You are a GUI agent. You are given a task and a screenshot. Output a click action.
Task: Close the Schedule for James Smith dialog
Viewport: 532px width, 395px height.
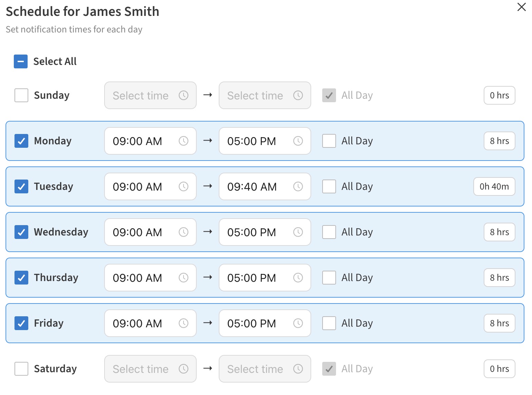(x=521, y=7)
